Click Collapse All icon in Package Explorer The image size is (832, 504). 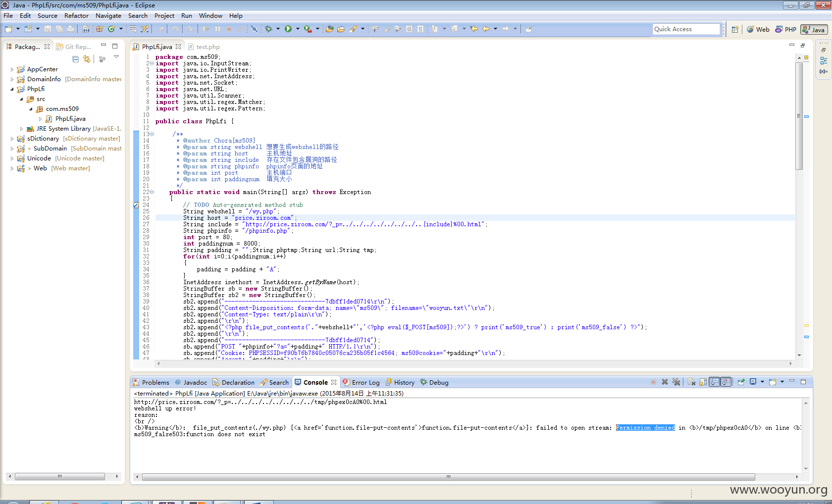(x=76, y=59)
